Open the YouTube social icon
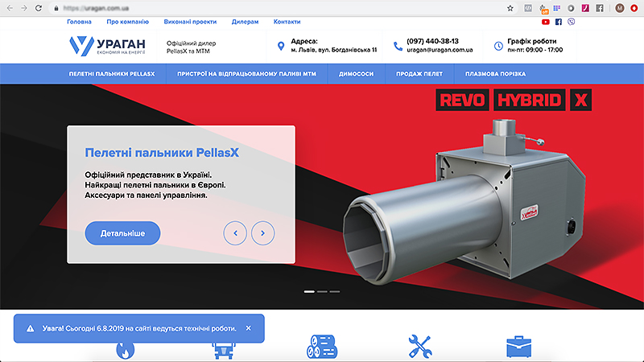 546,22
